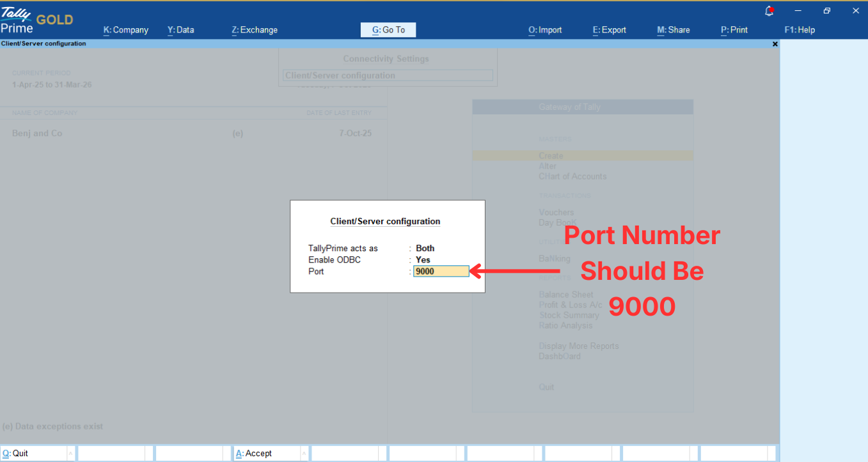
Task: Open Banking in Gateway of Tally
Action: [555, 259]
